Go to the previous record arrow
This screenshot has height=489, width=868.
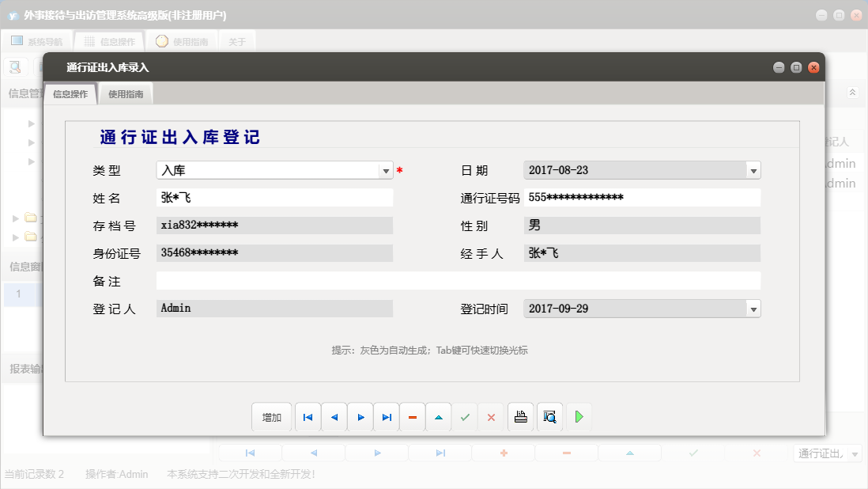pos(334,417)
